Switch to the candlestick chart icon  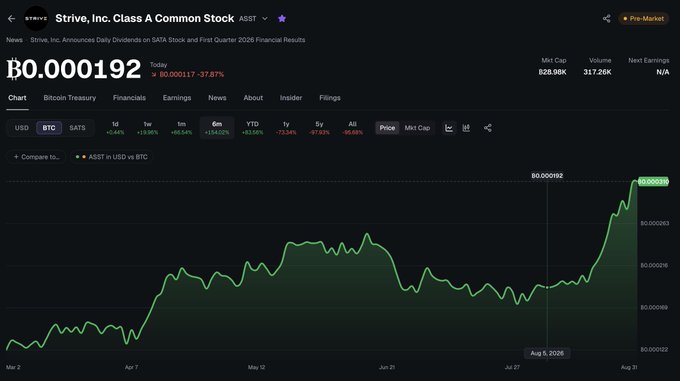click(466, 128)
